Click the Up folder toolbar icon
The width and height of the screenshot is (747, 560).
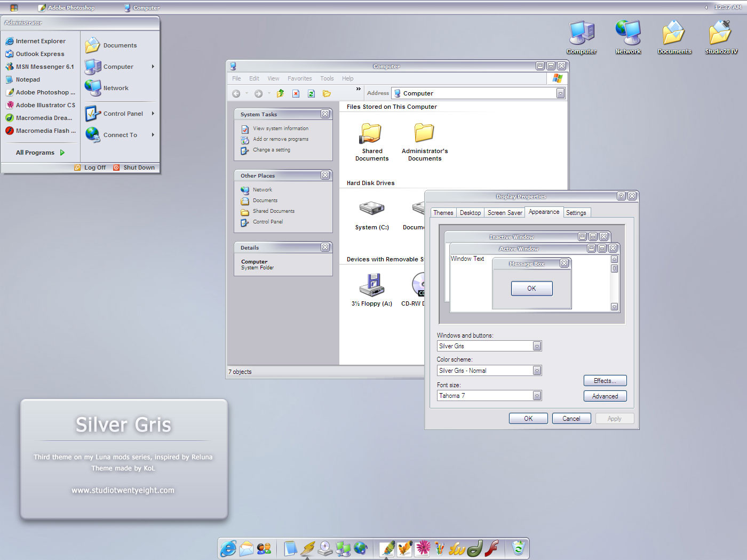point(280,93)
